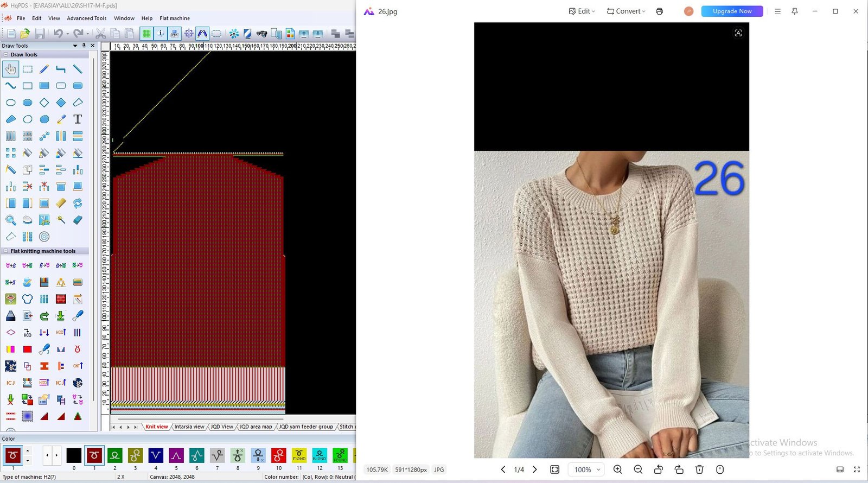Select the Text tool in Draw Tools
The image size is (868, 483).
[78, 119]
